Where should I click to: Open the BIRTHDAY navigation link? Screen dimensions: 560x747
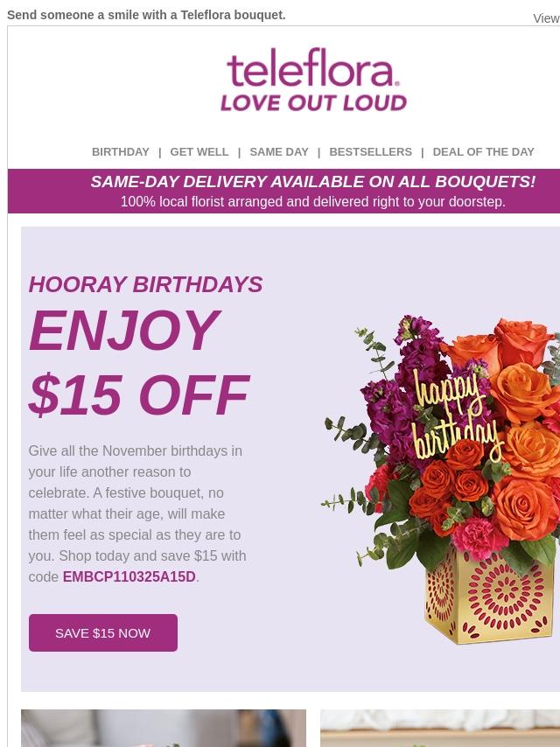[121, 151]
